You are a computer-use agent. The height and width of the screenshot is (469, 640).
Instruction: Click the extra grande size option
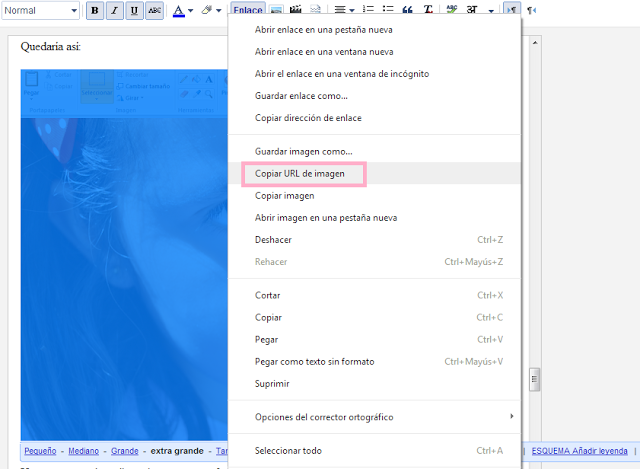point(177,451)
